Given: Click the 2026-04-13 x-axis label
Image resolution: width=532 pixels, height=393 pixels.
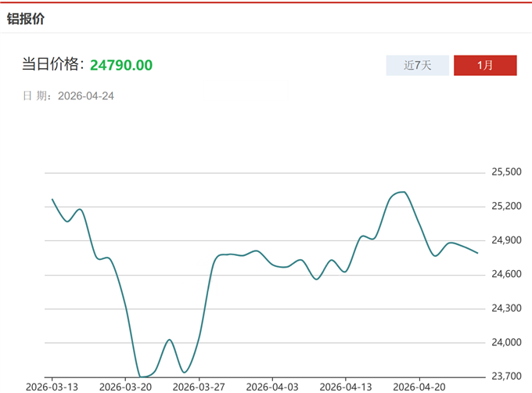Looking at the screenshot, I should (x=345, y=387).
